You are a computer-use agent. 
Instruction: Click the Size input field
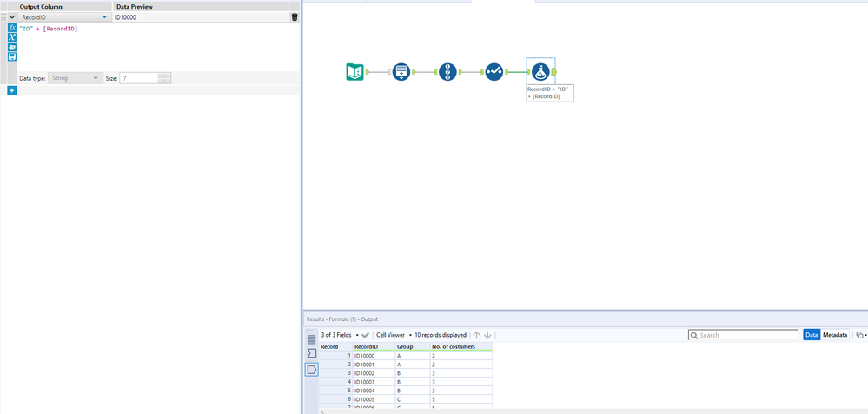tap(138, 78)
